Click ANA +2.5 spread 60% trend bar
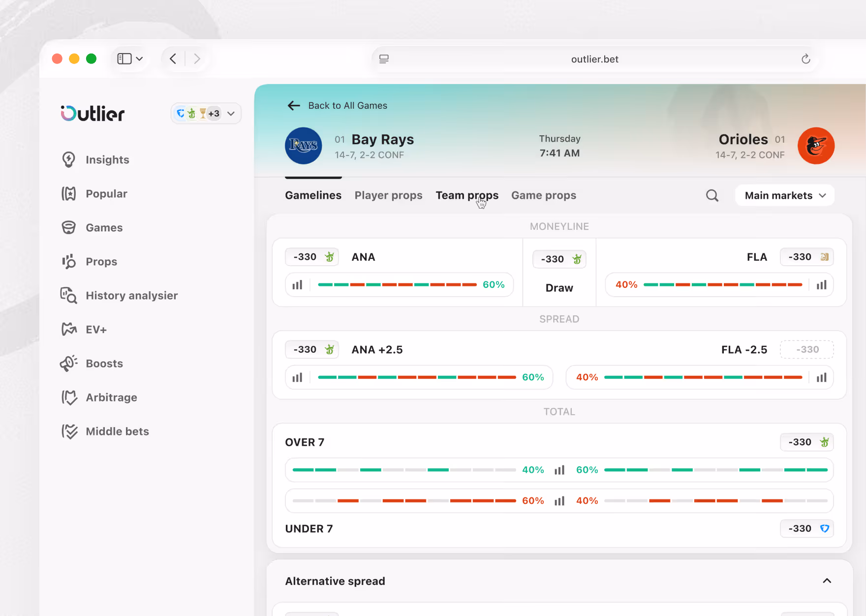Screen dimensions: 866x616 (417, 377)
